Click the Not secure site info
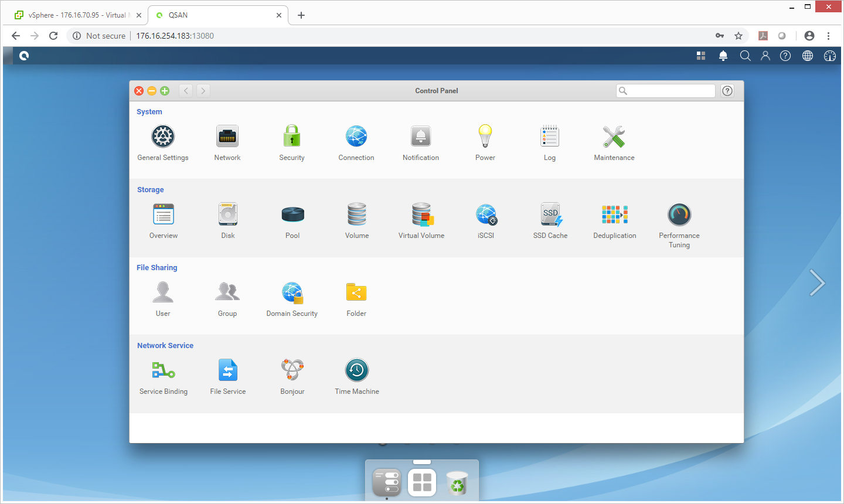 click(99, 36)
